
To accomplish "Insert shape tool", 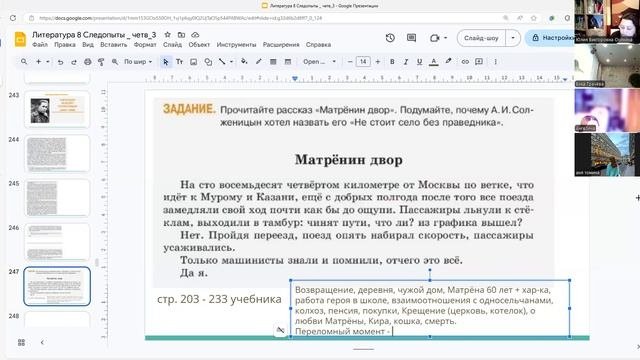I will click(208, 62).
